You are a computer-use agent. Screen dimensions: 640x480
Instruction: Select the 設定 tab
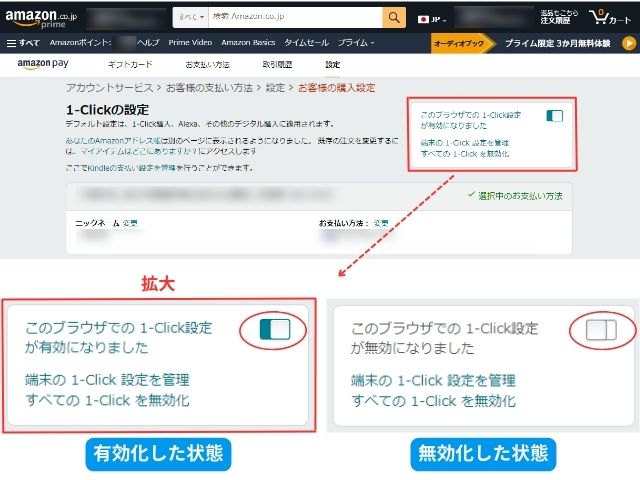coord(332,64)
